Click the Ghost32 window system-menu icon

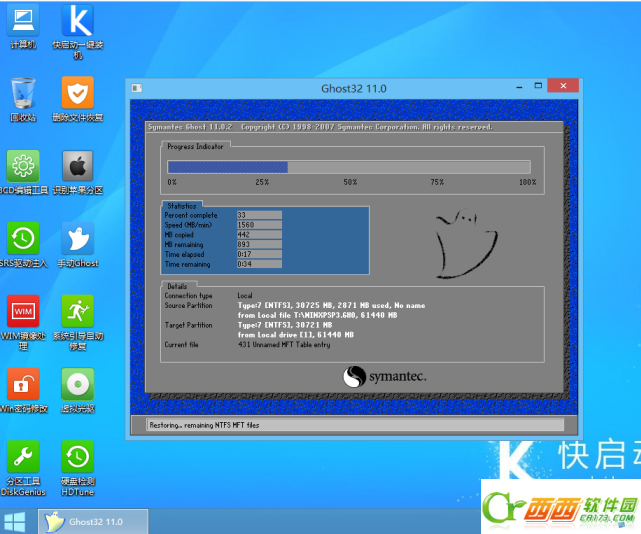coord(137,88)
